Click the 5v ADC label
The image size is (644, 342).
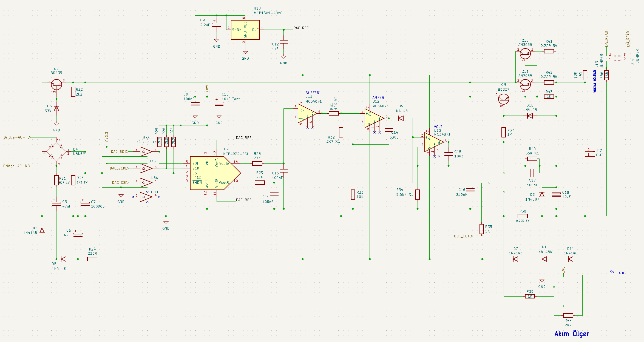pos(618,272)
